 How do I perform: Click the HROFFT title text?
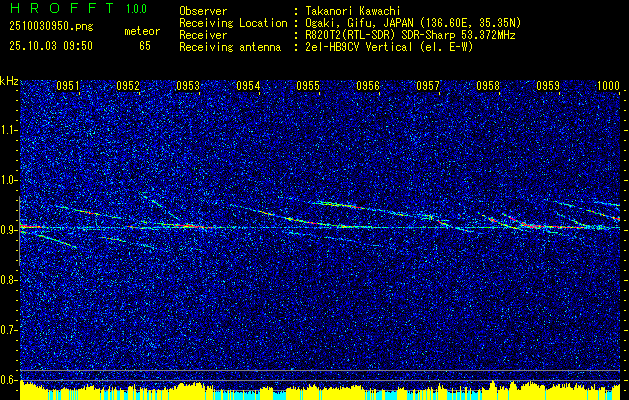point(62,8)
